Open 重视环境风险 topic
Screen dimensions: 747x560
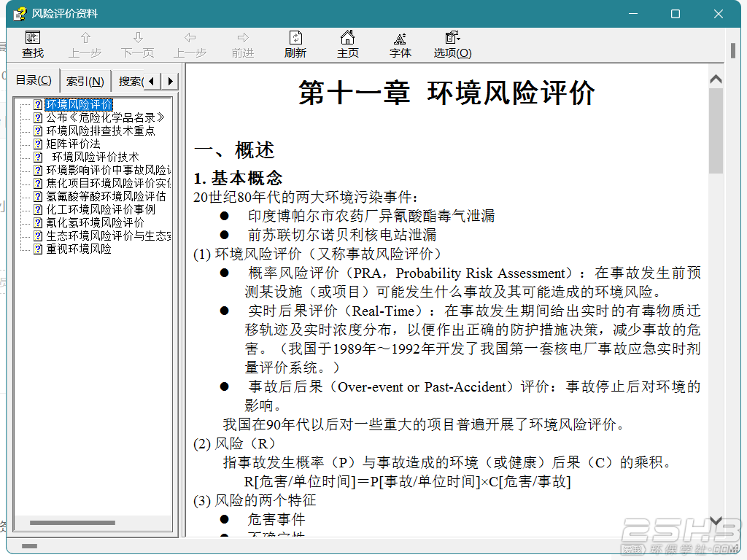coord(79,249)
